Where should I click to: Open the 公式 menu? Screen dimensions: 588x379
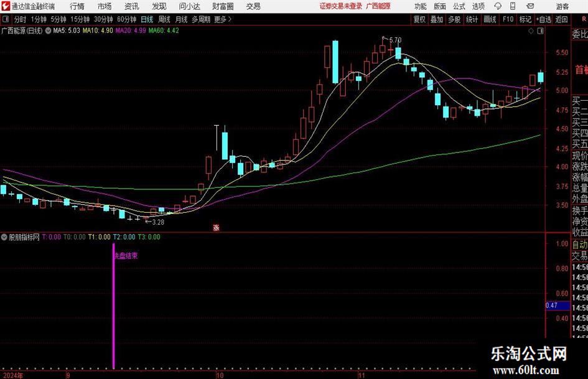(x=459, y=6)
